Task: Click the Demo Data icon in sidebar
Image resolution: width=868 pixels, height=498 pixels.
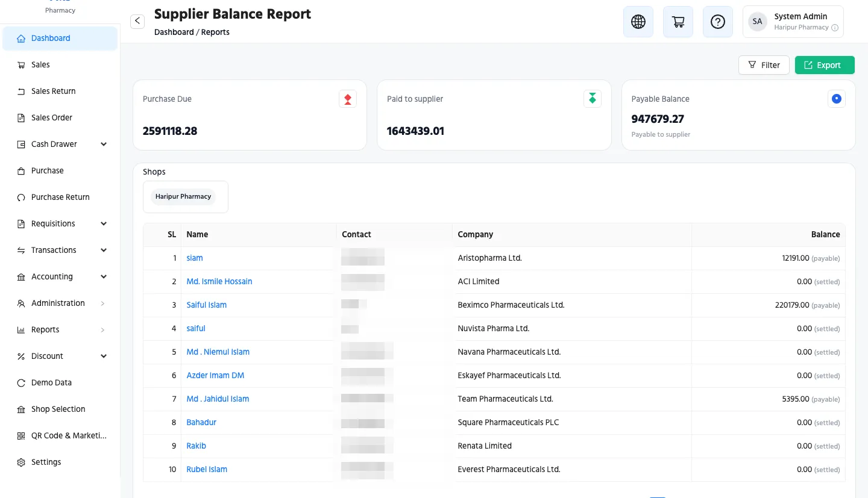Action: (21, 383)
